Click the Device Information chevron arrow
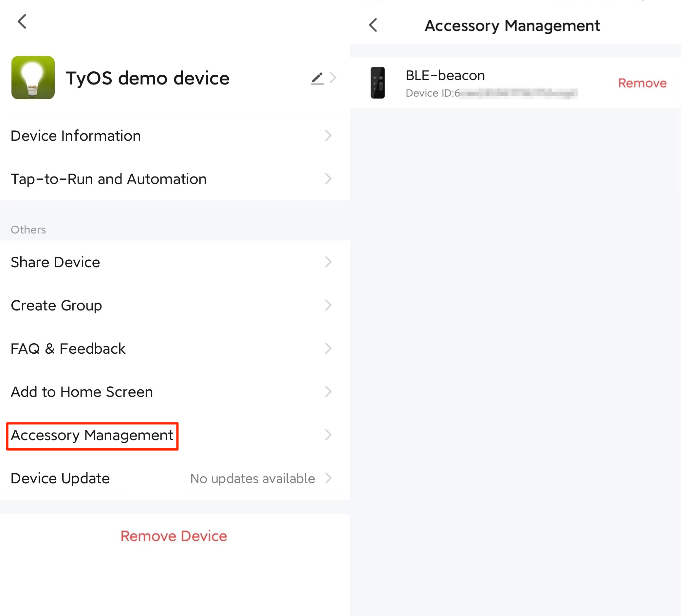This screenshot has height=616, width=681. (x=329, y=135)
